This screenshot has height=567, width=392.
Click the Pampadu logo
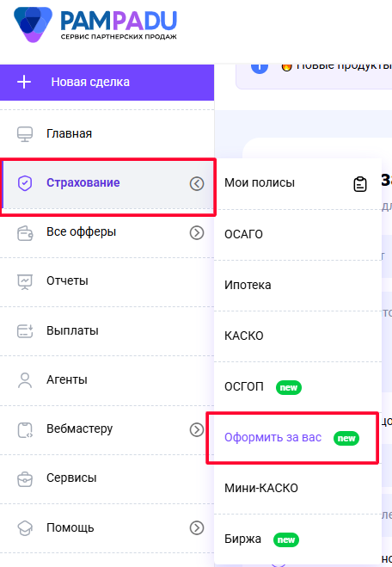click(95, 25)
